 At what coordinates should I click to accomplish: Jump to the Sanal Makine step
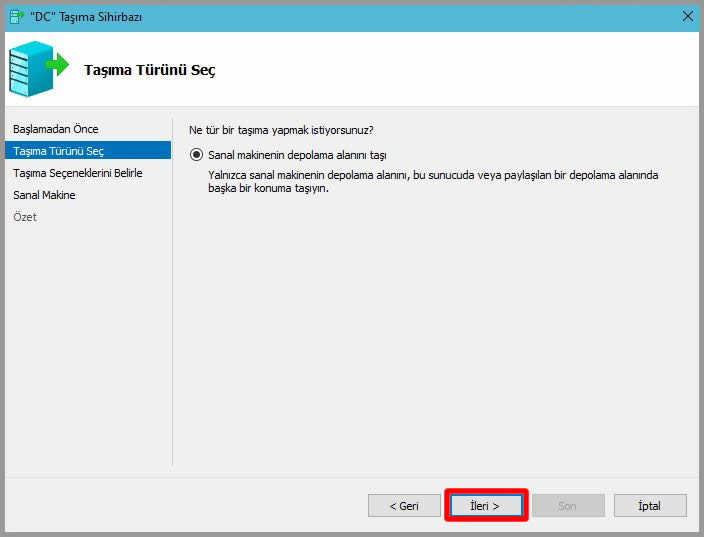tap(44, 195)
